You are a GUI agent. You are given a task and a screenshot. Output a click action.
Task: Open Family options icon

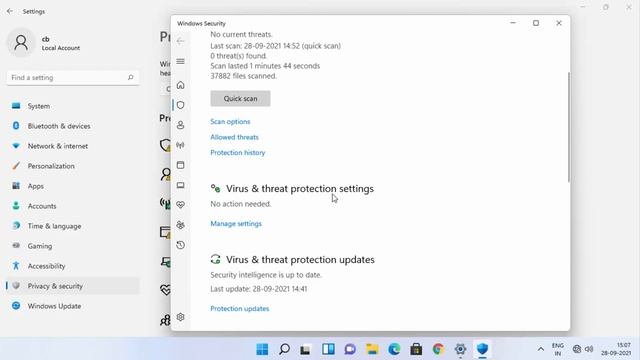click(180, 225)
